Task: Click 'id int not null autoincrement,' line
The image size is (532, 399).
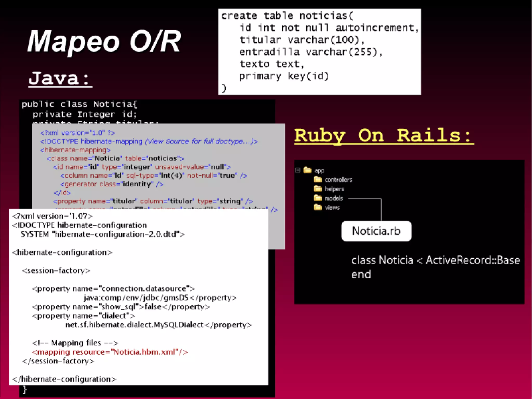Action: 329,28
